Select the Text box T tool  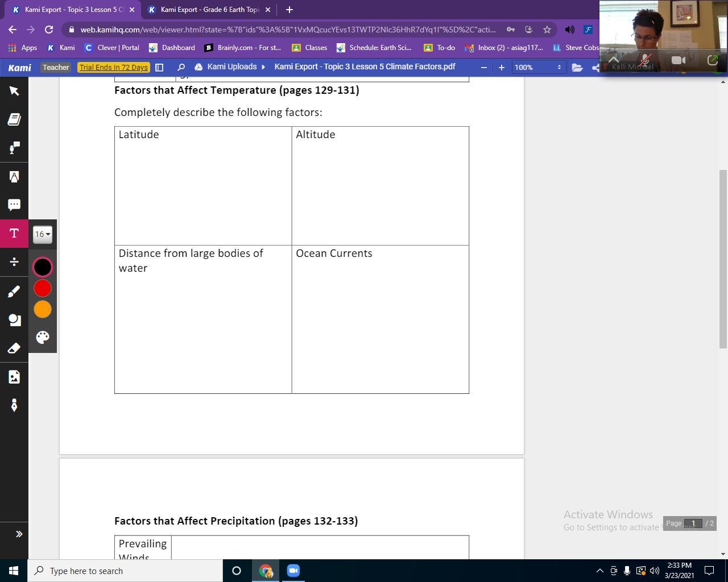14,234
